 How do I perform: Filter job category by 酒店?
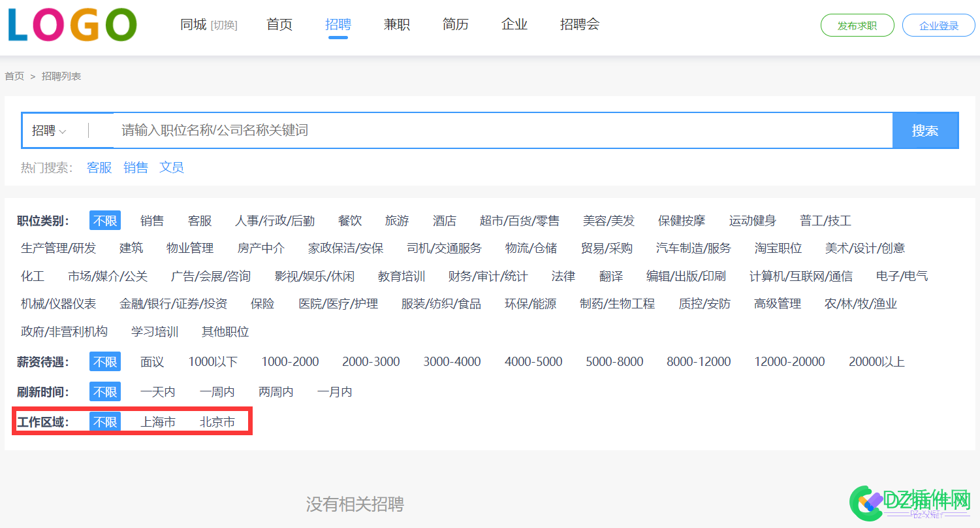pyautogui.click(x=445, y=221)
